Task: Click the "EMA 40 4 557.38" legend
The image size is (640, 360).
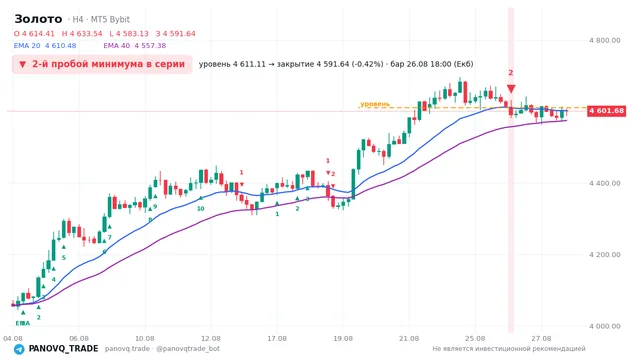Action: [x=135, y=46]
